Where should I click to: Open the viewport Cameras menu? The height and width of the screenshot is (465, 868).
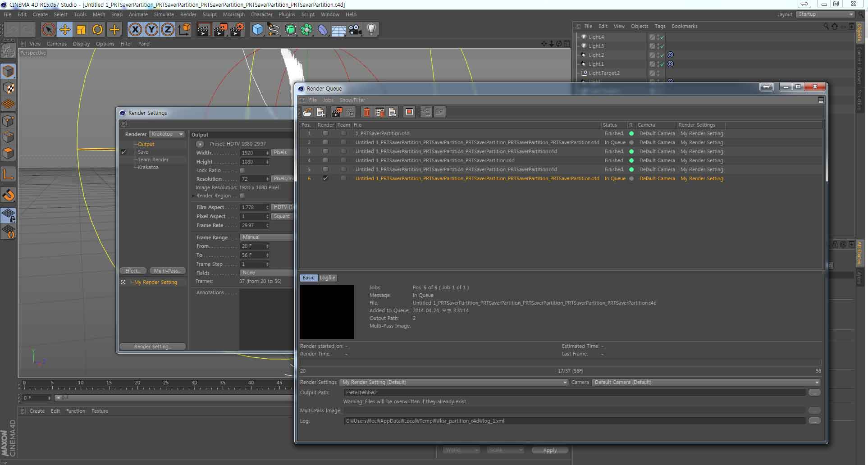click(56, 44)
